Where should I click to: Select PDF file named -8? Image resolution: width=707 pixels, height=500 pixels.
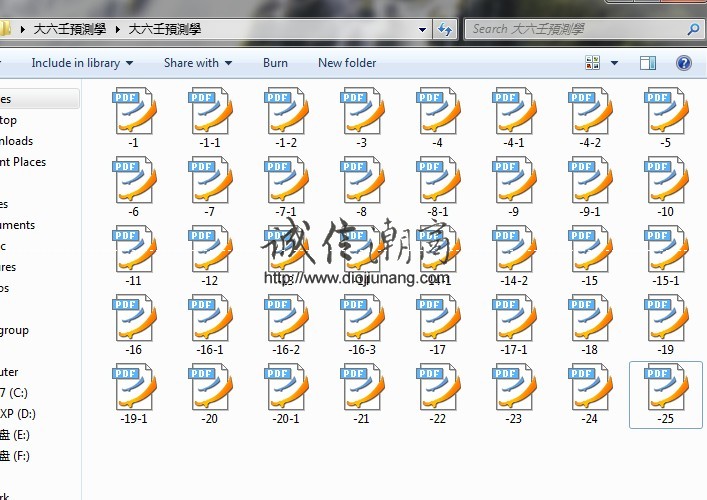(x=362, y=187)
